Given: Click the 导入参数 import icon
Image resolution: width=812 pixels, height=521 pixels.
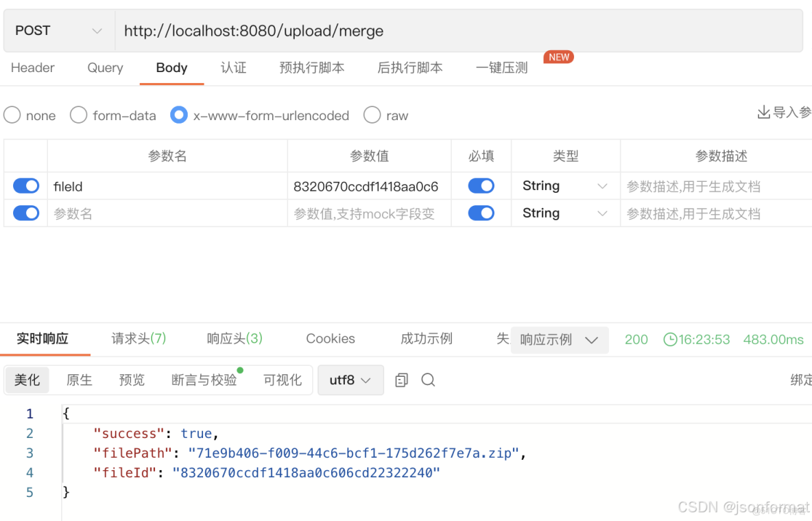Looking at the screenshot, I should point(763,111).
